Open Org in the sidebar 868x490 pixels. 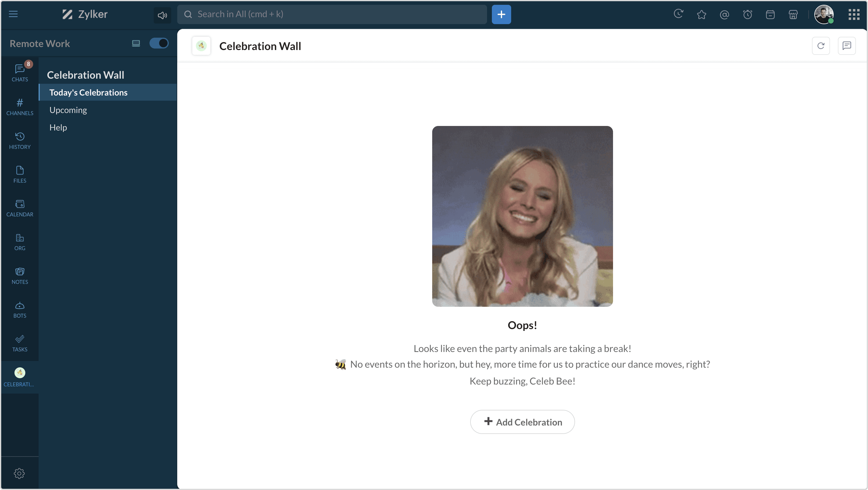(x=20, y=242)
